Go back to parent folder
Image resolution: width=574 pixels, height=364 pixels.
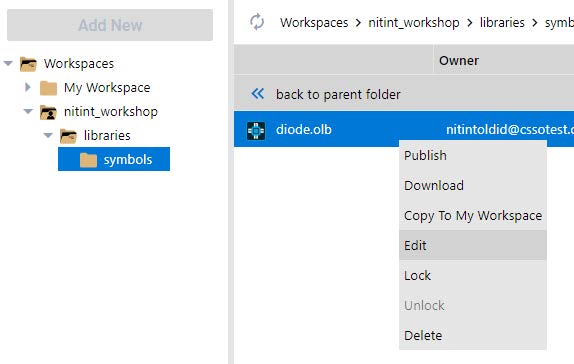338,94
